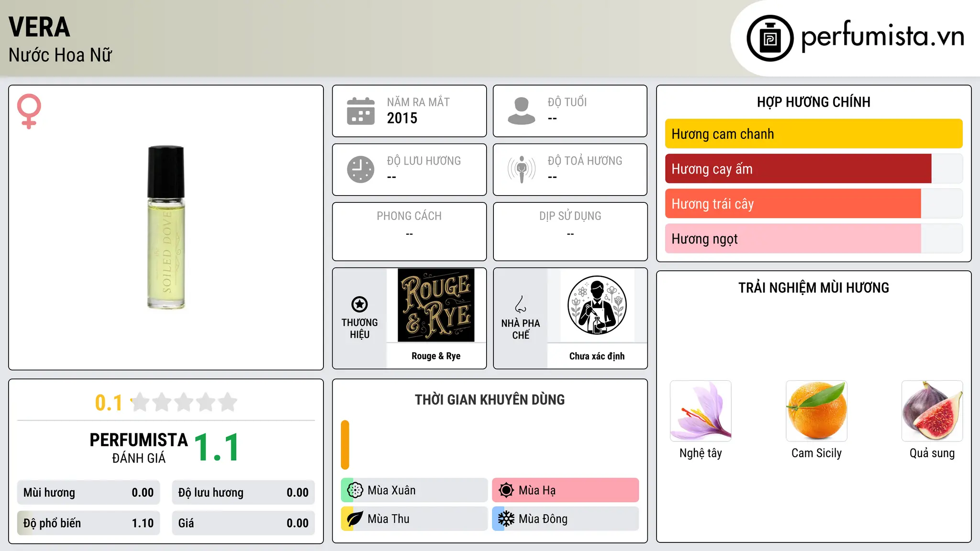
Task: Click the Nước Hoa Nữ subtitle
Action: pos(60,55)
